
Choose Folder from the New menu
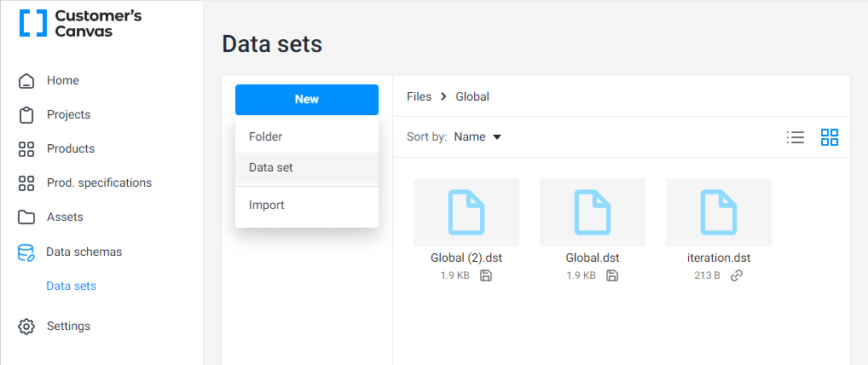pos(307,136)
